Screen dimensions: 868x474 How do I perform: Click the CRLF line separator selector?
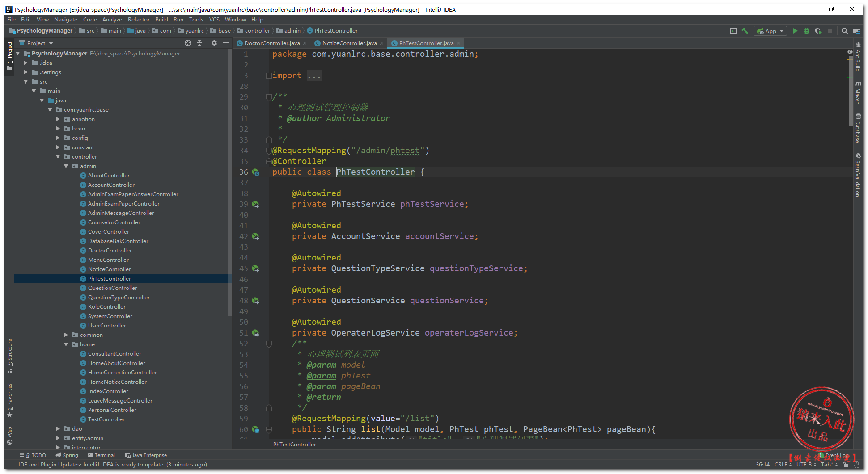(783, 465)
